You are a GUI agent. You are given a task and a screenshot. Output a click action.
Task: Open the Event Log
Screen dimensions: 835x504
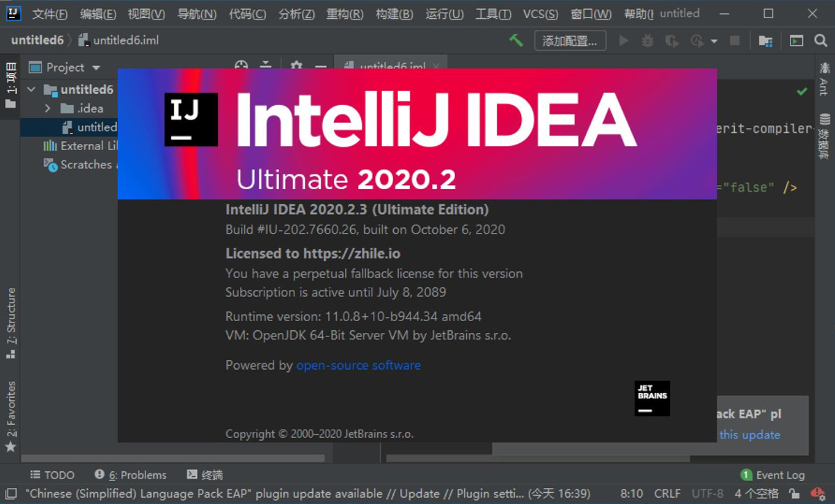(772, 475)
